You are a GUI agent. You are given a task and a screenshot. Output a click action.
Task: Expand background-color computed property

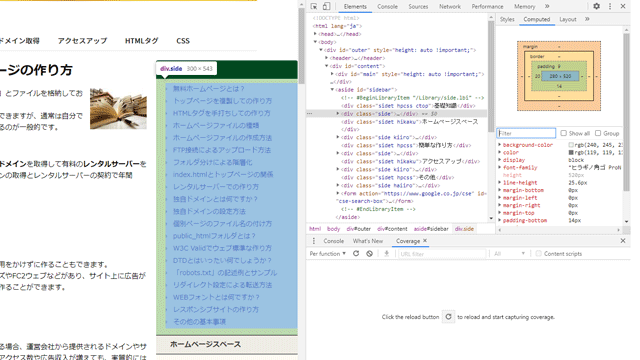click(x=499, y=144)
